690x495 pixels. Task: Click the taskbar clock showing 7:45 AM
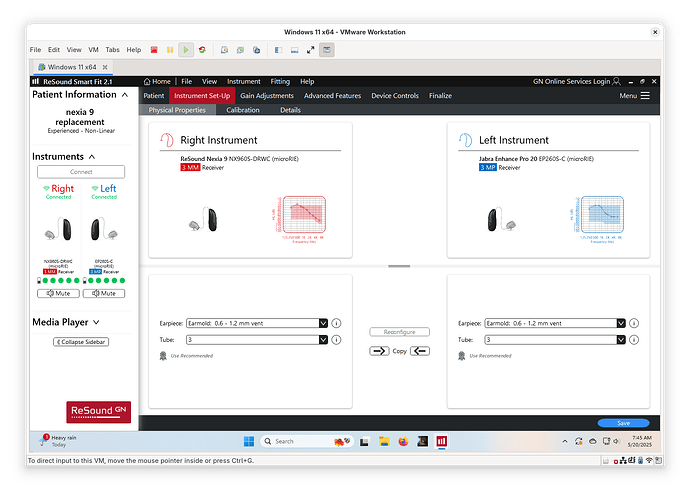[x=642, y=441]
